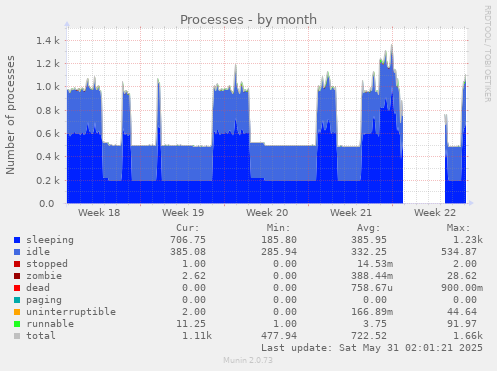This screenshot has height=371, width=497.
Task: Click the 'Week 22' x-axis label
Action: coord(435,213)
